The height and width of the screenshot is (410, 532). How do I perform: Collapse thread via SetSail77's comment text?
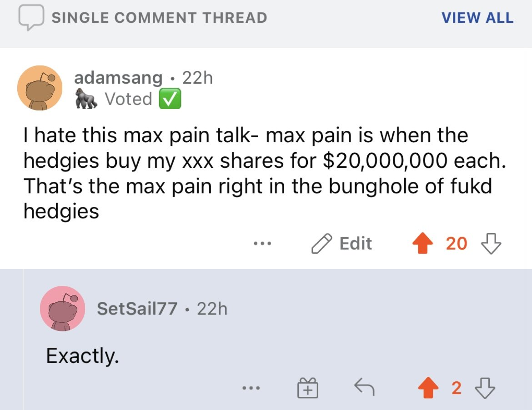[82, 356]
